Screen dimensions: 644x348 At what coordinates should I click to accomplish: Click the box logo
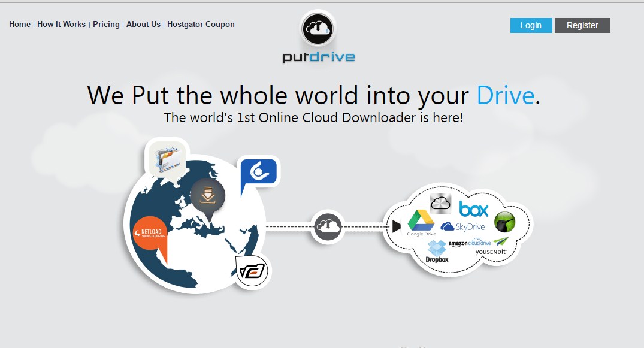click(473, 209)
